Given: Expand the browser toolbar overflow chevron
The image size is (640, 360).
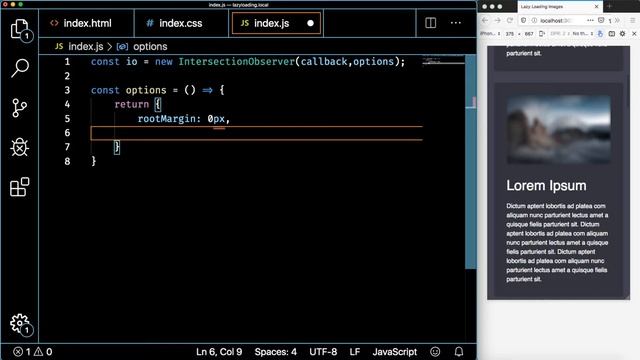Looking at the screenshot, I should [x=617, y=20].
